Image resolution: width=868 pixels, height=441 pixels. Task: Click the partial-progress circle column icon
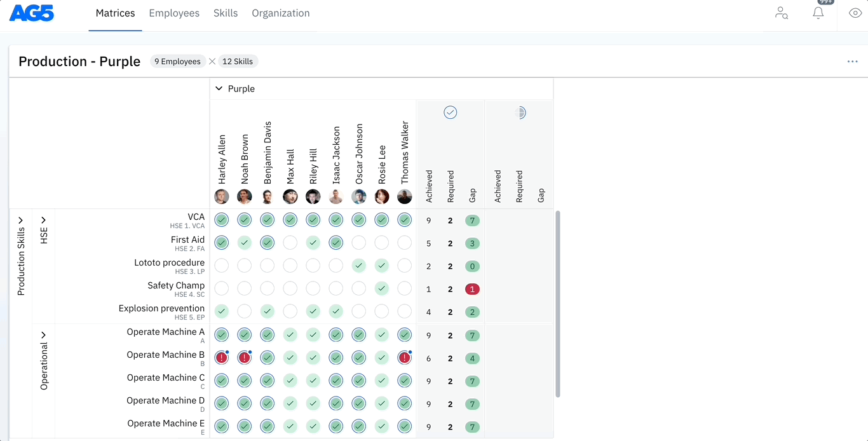point(520,112)
